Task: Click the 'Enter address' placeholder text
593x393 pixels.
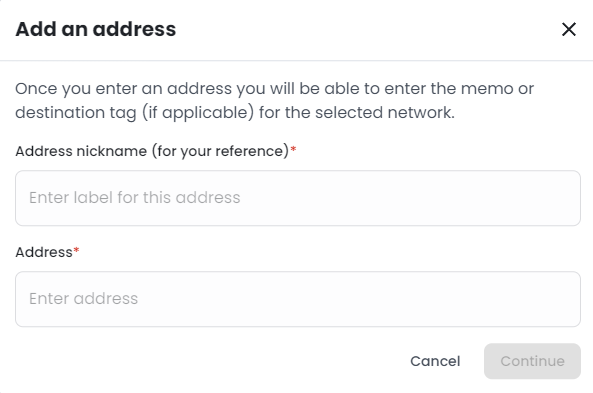Action: [84, 298]
